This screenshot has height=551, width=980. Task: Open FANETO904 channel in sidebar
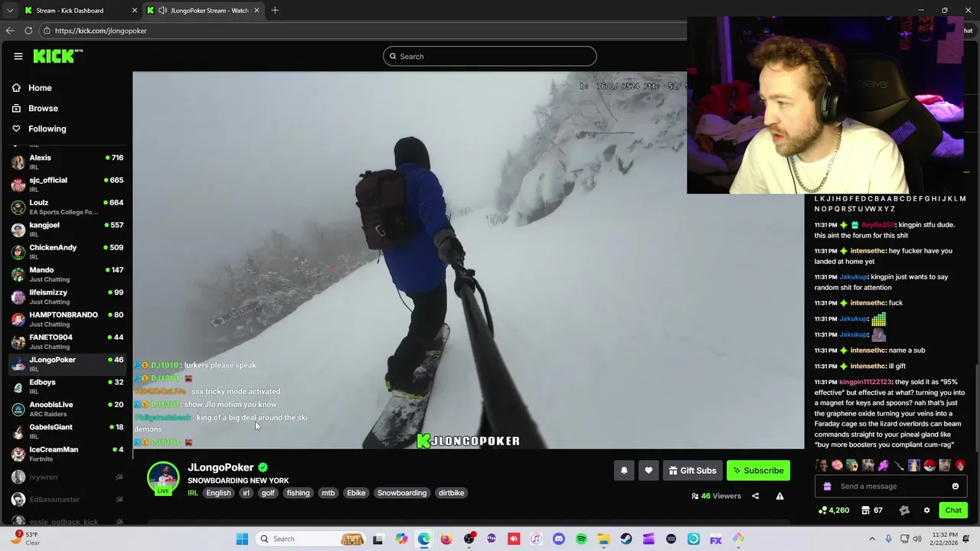tap(67, 342)
